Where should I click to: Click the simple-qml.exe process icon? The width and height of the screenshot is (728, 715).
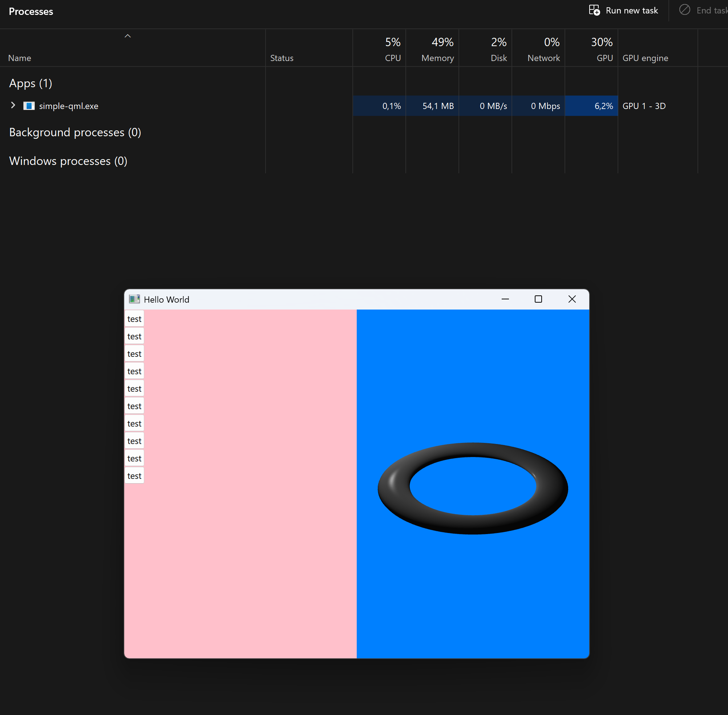(29, 106)
